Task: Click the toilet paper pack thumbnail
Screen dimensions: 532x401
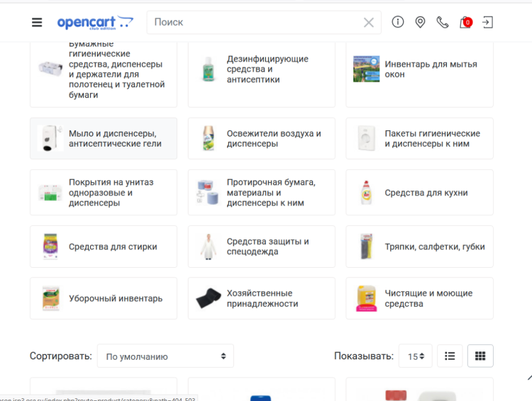Action: (50, 69)
